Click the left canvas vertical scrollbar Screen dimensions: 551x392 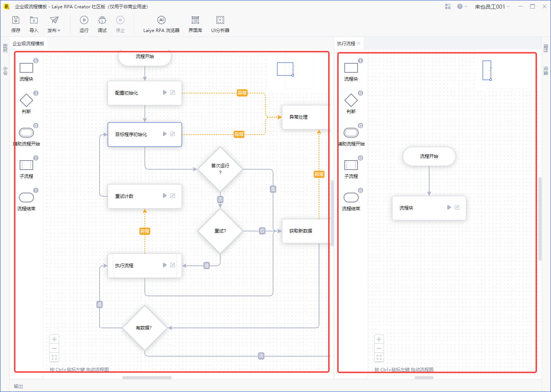click(x=332, y=213)
